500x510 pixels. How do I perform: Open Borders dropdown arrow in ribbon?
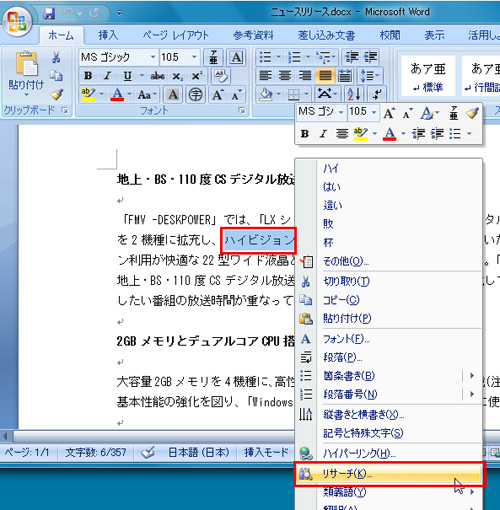[x=307, y=95]
